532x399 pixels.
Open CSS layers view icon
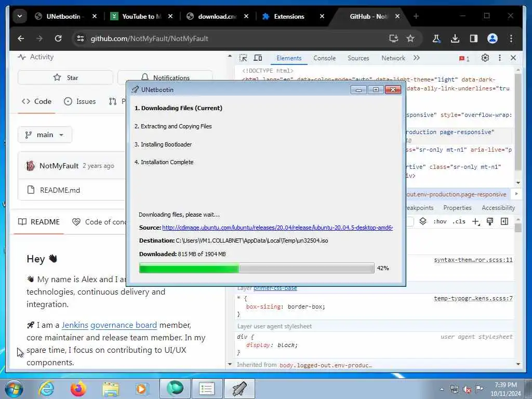pos(423,221)
